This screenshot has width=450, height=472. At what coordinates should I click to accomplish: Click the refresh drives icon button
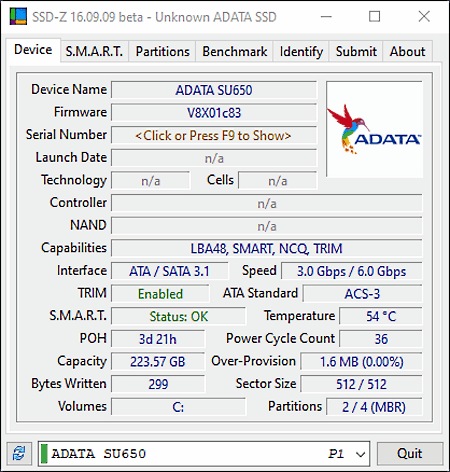(19, 453)
